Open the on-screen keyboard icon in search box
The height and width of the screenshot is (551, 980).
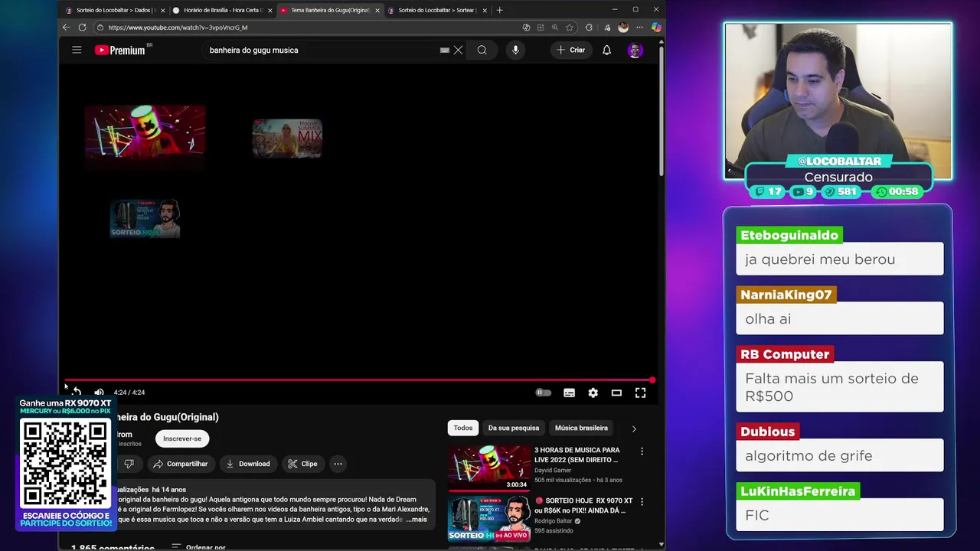pos(445,50)
